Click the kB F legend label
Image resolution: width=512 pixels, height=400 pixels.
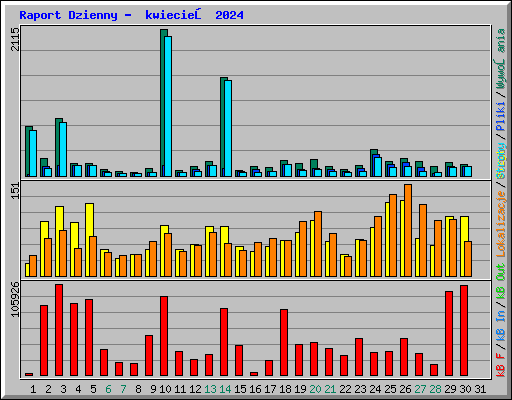501,365
